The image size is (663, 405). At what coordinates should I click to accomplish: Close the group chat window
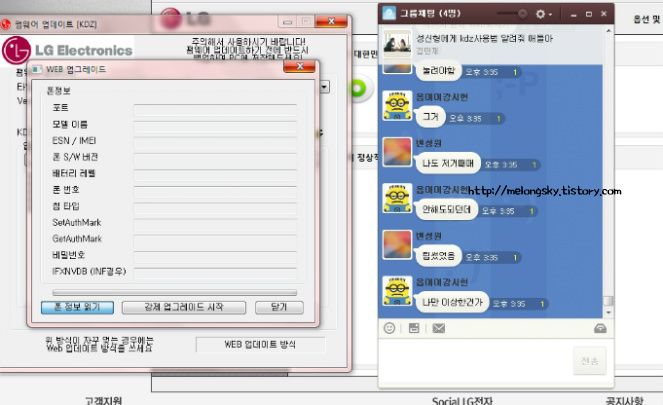604,14
